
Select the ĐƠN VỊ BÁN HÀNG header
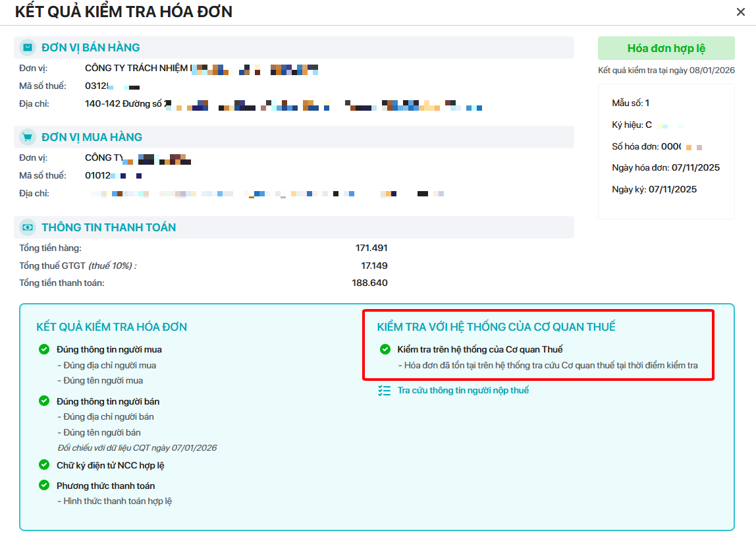(91, 47)
